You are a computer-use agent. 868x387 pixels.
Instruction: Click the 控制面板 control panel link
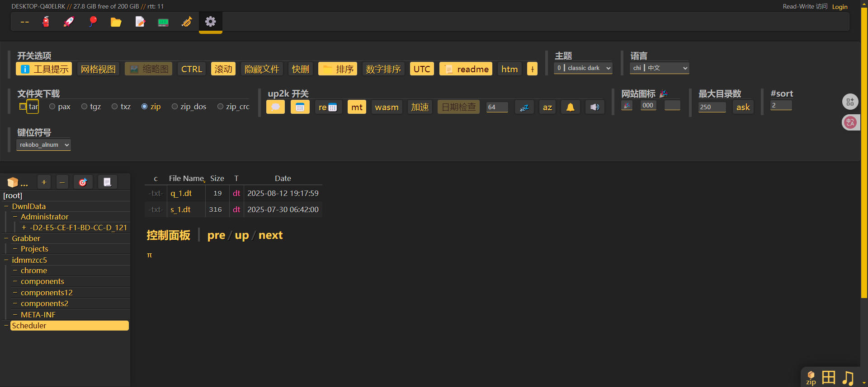coord(168,235)
